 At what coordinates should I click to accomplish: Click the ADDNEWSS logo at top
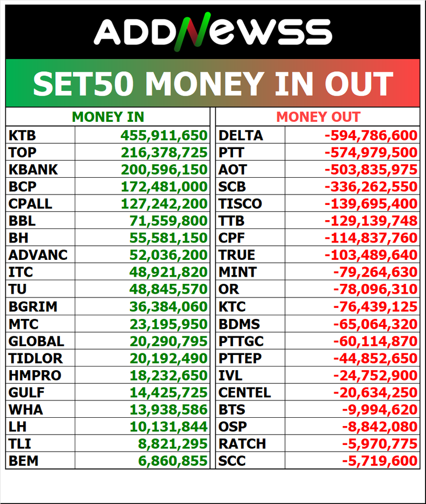point(213,31)
